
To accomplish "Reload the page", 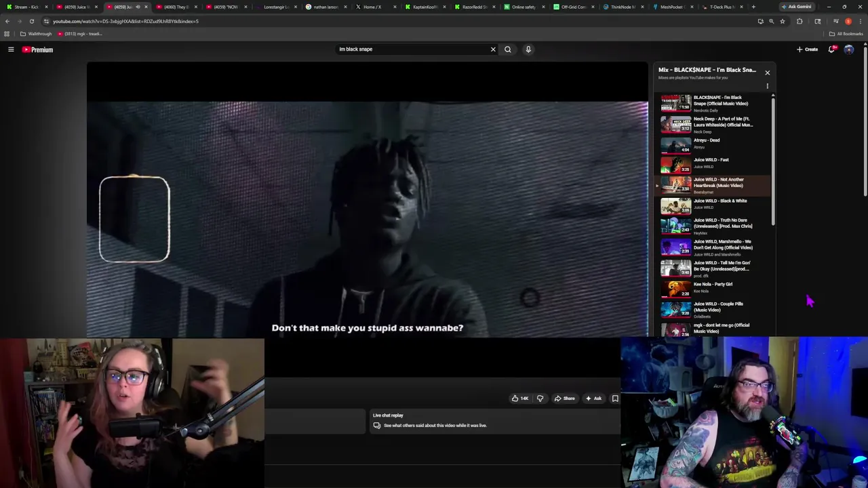I will [x=31, y=21].
